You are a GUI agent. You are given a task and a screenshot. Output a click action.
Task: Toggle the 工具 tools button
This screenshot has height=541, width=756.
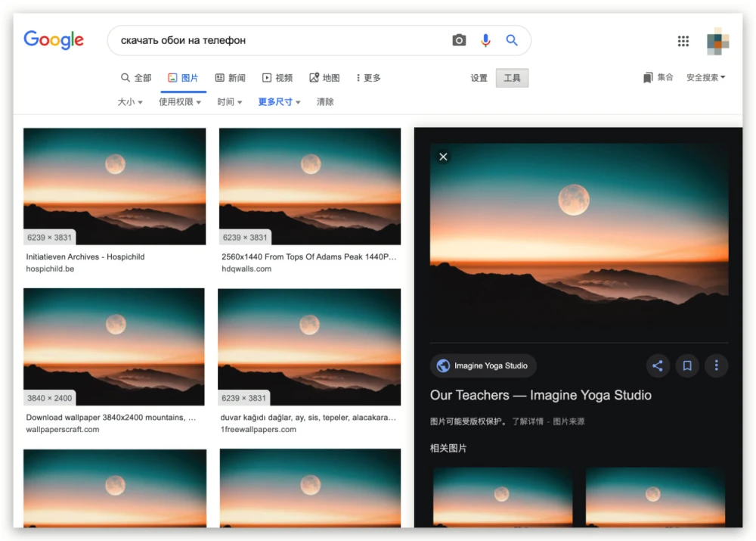pyautogui.click(x=512, y=78)
